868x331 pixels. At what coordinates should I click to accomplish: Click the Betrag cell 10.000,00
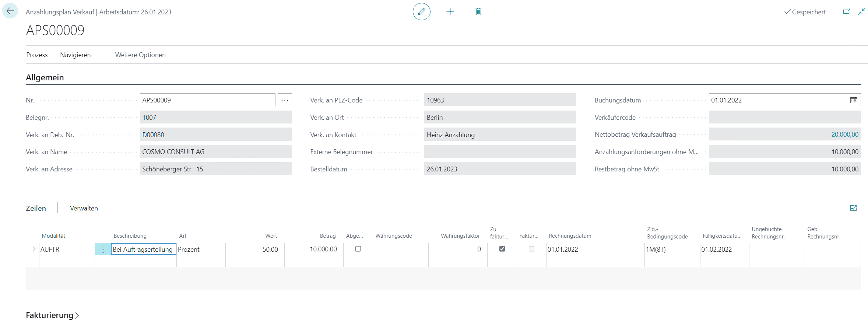(x=314, y=249)
